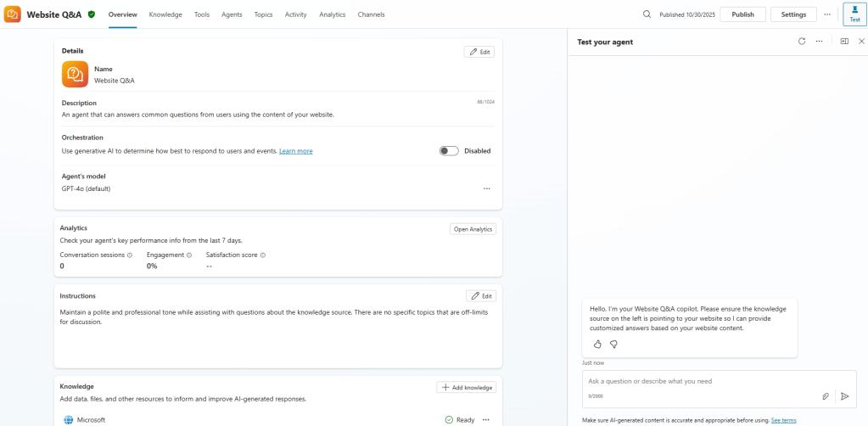
Task: Click thumbs up on the greeting message
Action: click(597, 344)
